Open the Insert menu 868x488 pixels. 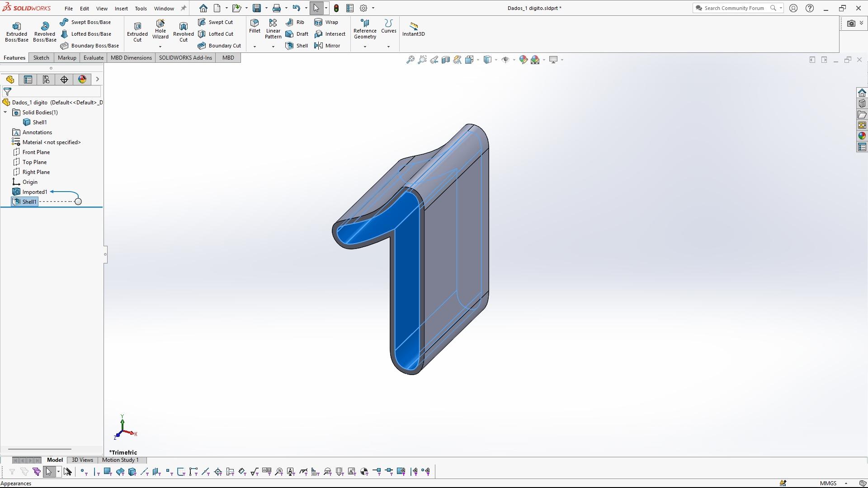click(121, 8)
